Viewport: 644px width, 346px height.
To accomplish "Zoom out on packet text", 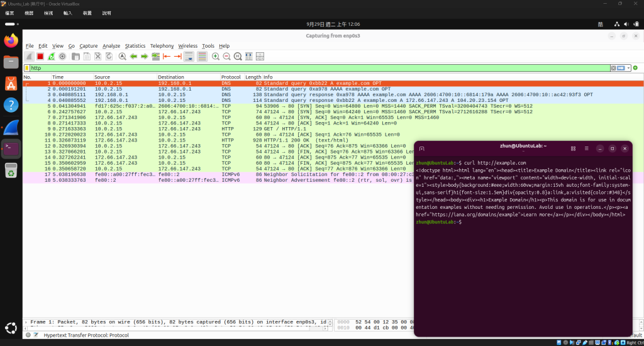I will click(226, 56).
